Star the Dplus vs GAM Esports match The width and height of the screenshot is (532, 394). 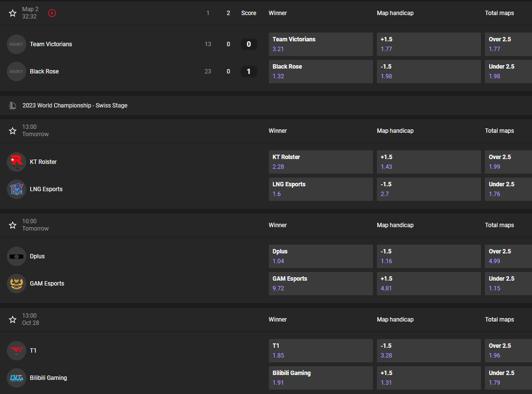(13, 225)
